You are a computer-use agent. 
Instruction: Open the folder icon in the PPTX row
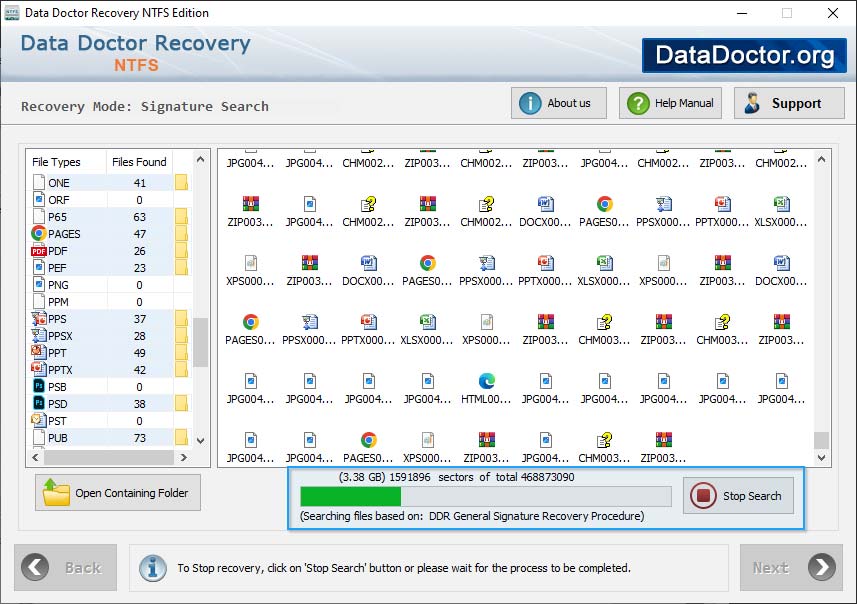point(181,370)
